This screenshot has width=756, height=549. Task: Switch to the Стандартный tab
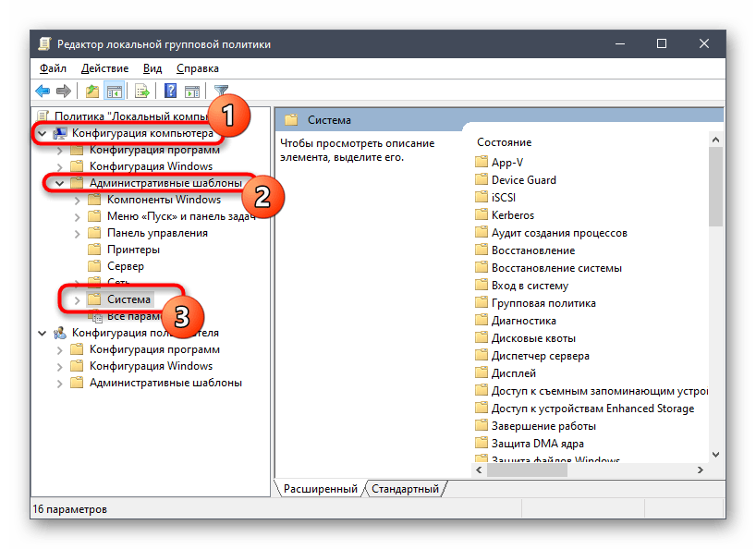407,487
